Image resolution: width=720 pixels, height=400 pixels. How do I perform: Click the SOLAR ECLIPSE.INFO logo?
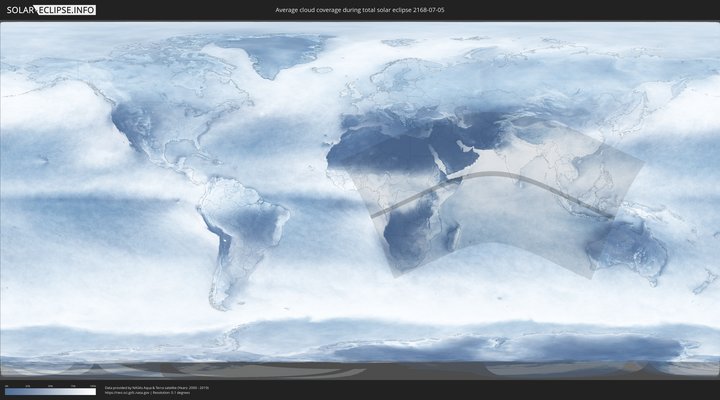[x=51, y=10]
